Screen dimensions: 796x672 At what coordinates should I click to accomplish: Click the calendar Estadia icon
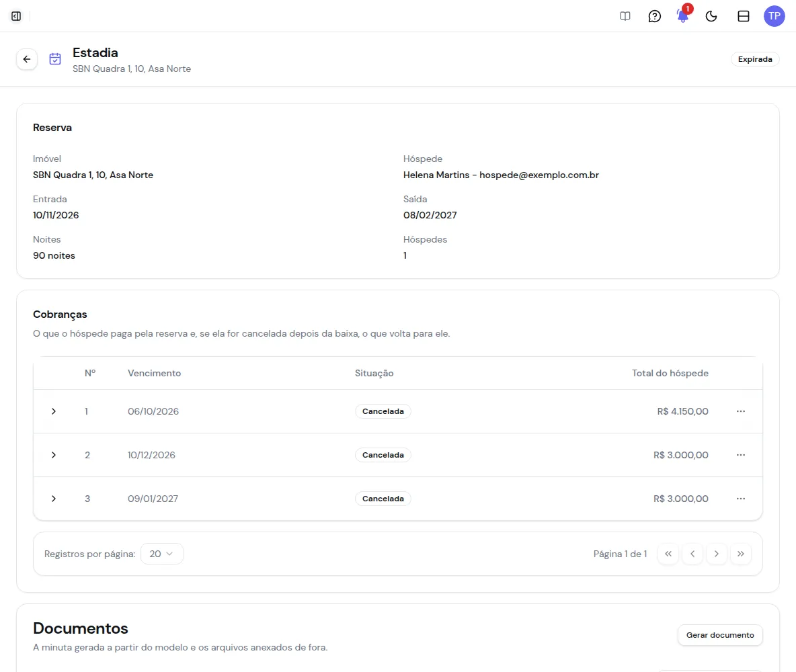[x=55, y=59]
